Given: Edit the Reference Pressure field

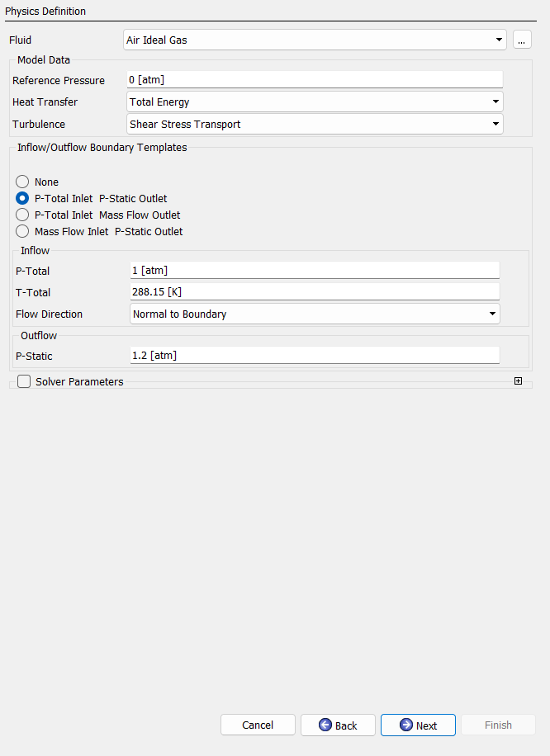Looking at the screenshot, I should pyautogui.click(x=315, y=79).
